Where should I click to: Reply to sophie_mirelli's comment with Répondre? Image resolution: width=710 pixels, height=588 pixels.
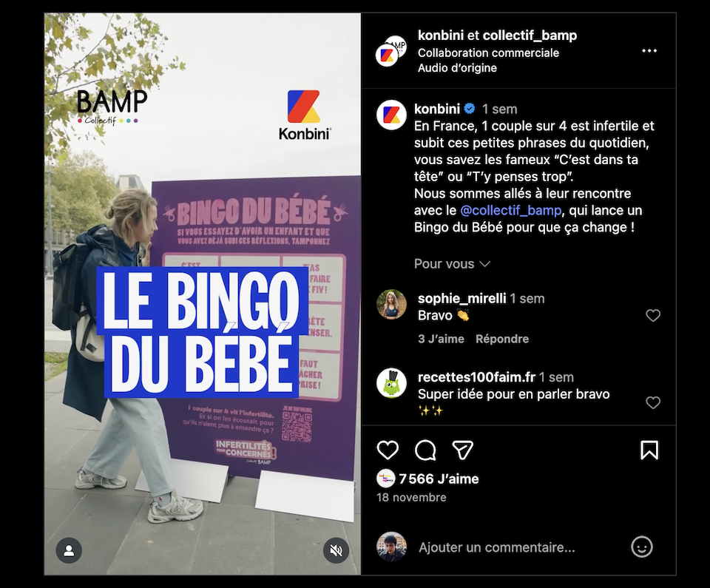pyautogui.click(x=502, y=339)
